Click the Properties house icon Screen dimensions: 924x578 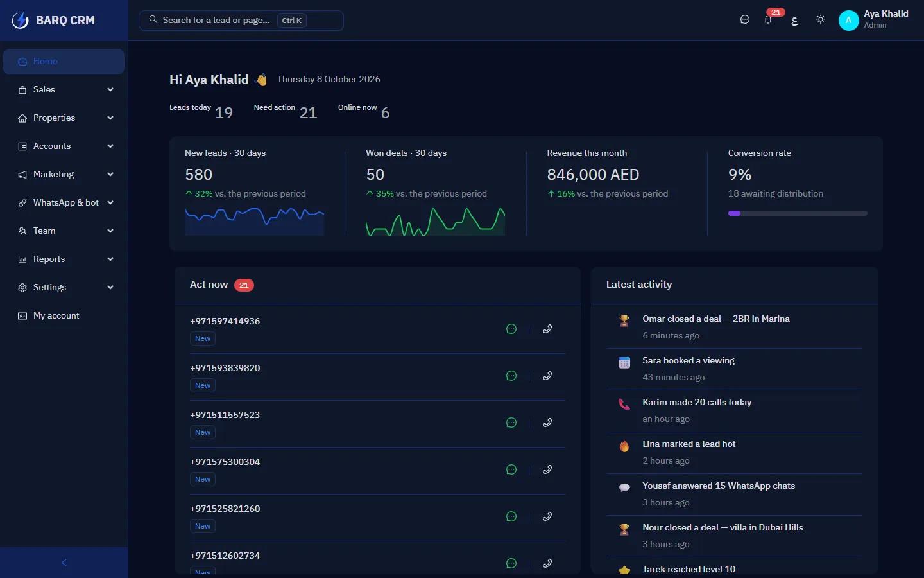[x=22, y=118]
